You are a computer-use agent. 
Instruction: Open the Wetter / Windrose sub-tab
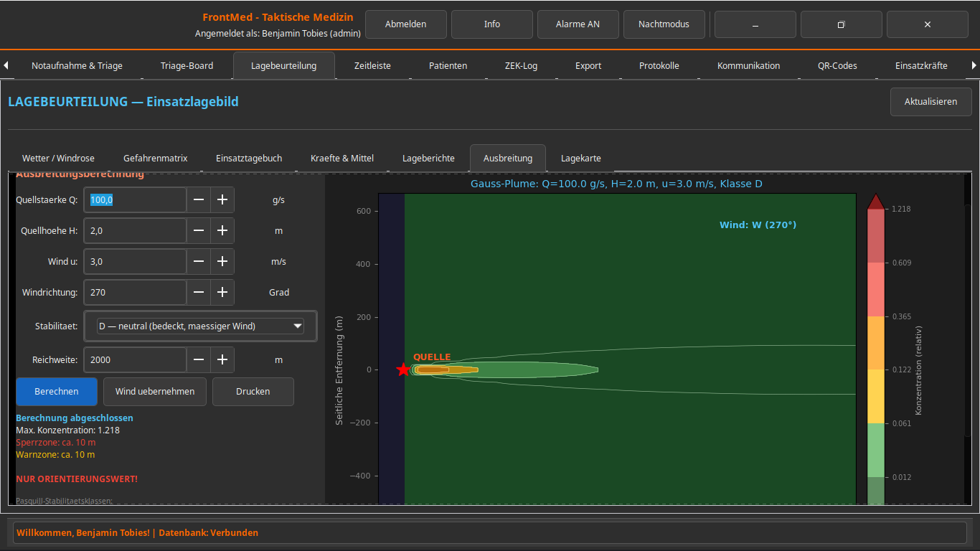(x=58, y=159)
